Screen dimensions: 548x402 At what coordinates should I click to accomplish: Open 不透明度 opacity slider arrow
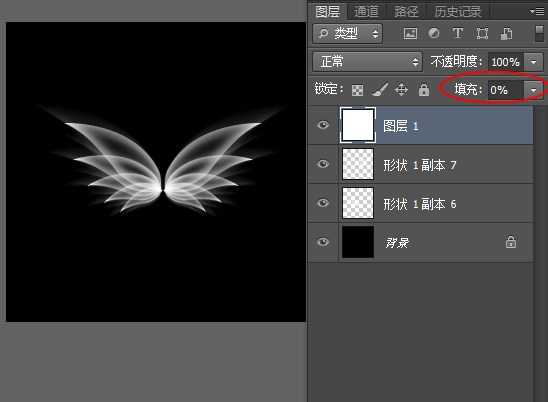coord(533,62)
